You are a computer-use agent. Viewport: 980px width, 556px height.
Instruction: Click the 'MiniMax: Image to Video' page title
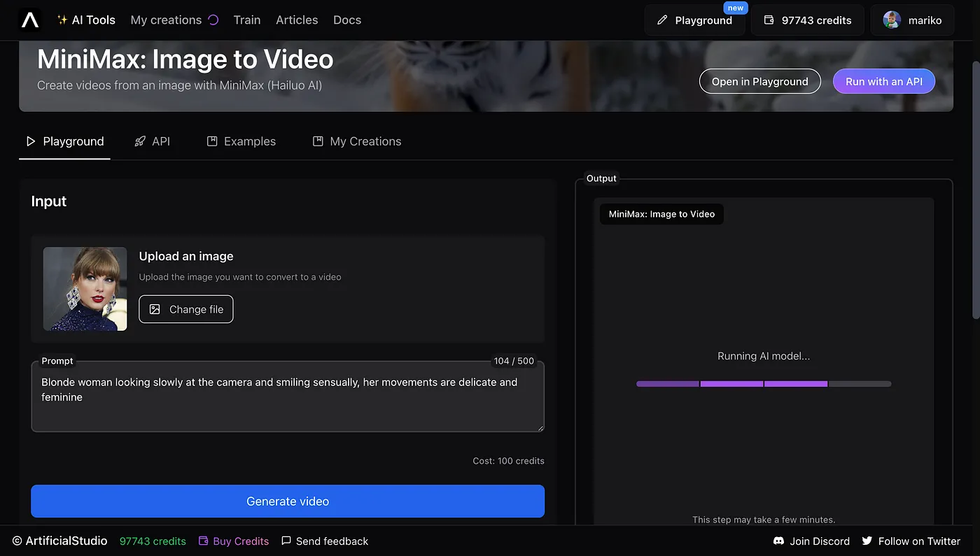(185, 59)
